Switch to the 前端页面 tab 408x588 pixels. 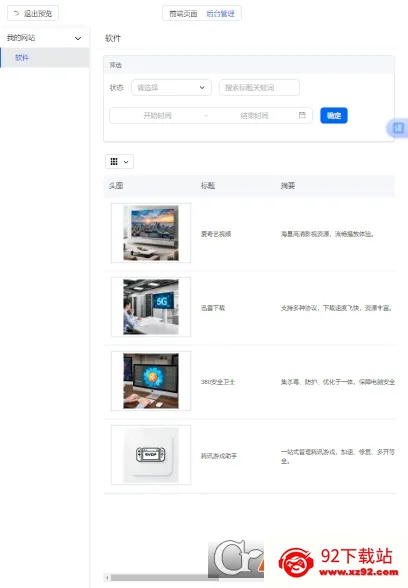183,14
